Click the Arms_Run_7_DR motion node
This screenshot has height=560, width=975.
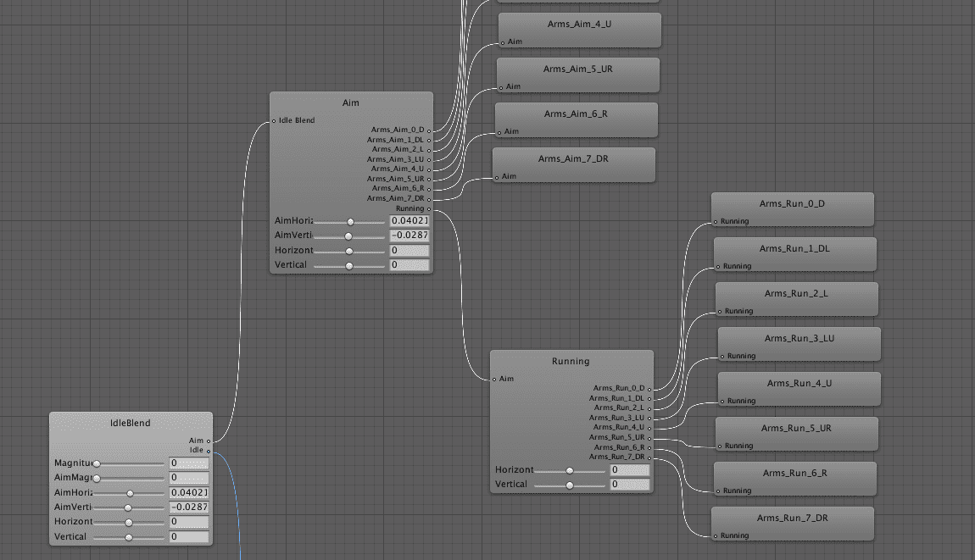(792, 518)
